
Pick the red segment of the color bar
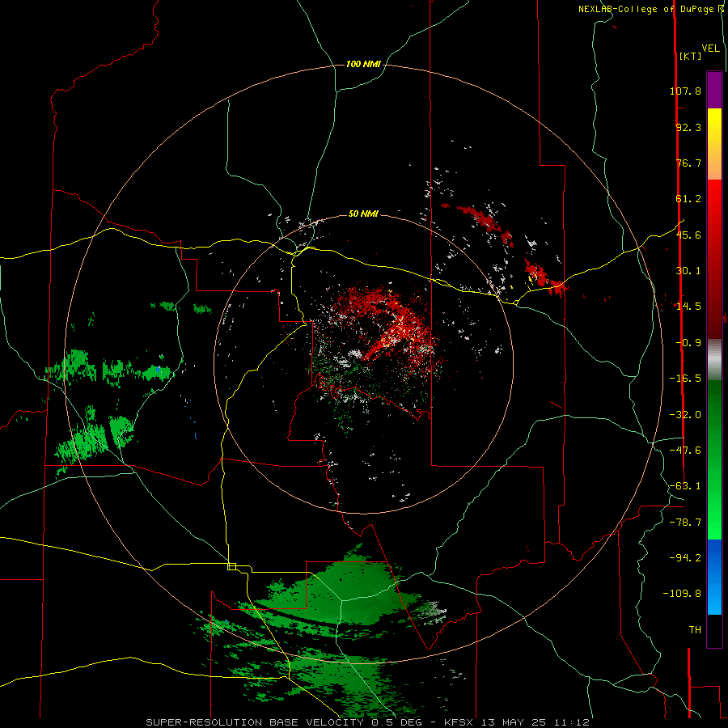click(x=714, y=259)
